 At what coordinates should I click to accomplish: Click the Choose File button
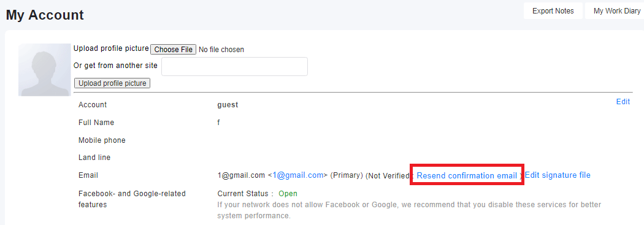click(x=174, y=49)
